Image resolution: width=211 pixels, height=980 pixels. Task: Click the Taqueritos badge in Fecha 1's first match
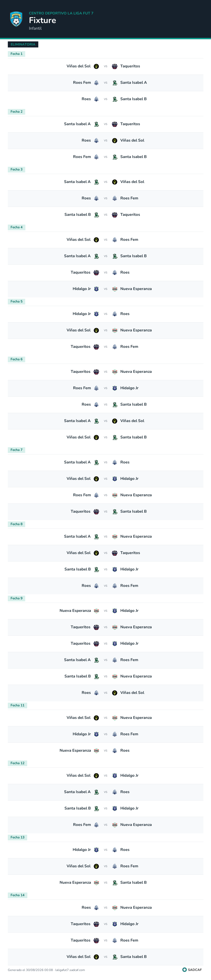(x=115, y=66)
